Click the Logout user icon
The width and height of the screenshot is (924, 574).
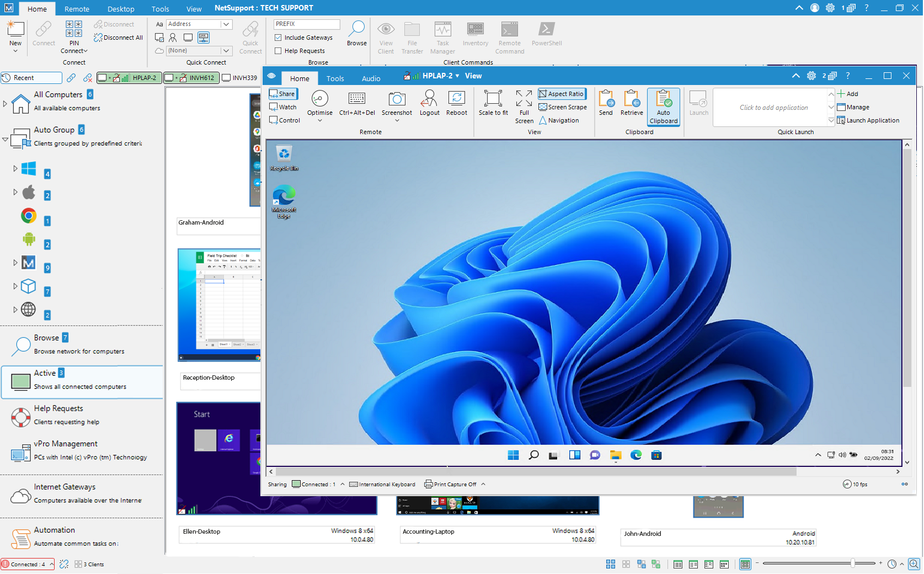[429, 99]
